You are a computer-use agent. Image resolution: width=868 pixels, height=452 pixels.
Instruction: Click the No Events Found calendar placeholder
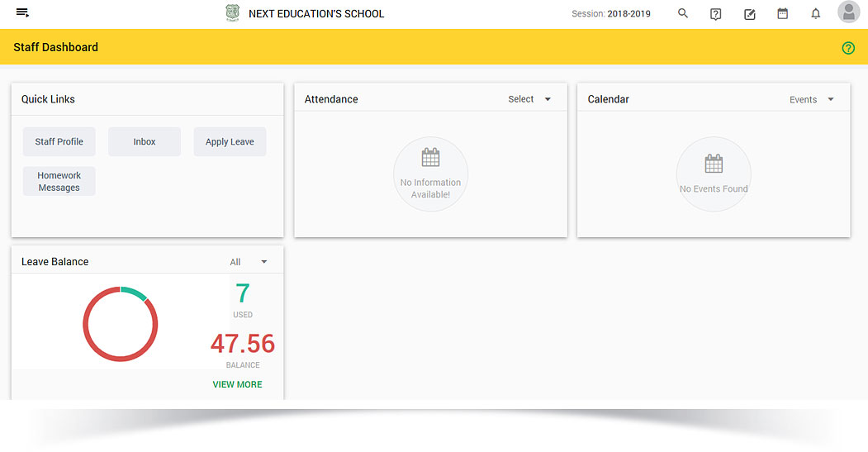click(x=714, y=174)
